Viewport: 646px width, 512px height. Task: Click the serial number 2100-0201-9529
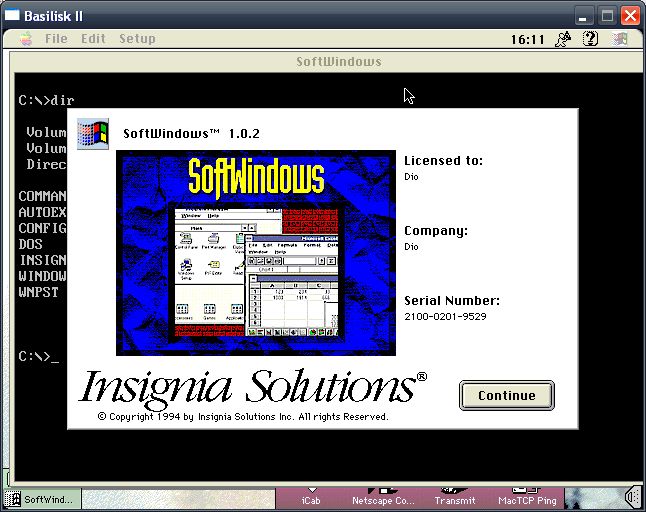[445, 316]
